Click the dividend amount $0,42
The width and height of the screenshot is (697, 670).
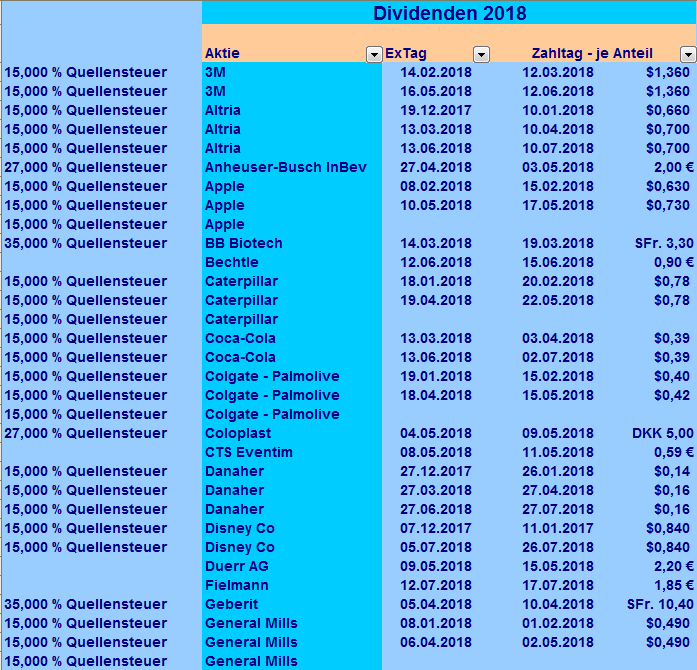[x=672, y=395]
